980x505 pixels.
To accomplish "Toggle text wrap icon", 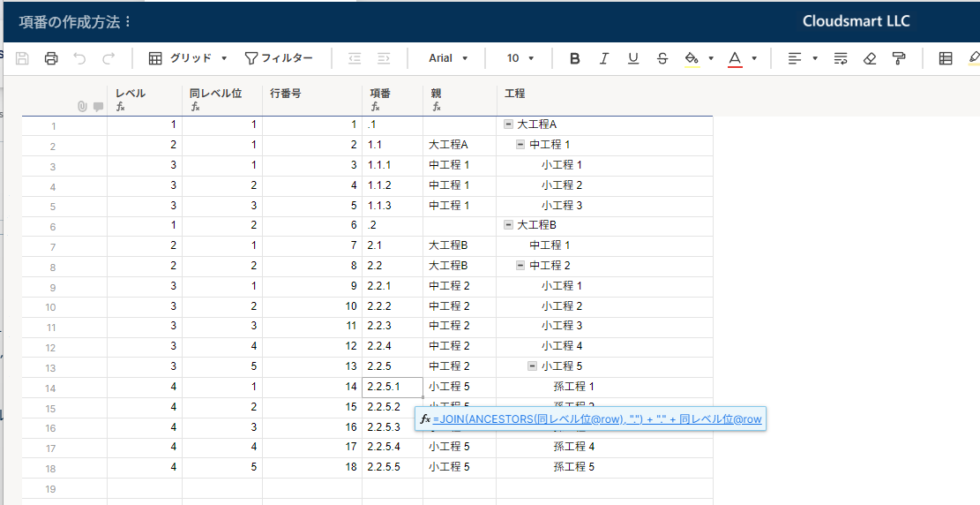I will tap(841, 58).
